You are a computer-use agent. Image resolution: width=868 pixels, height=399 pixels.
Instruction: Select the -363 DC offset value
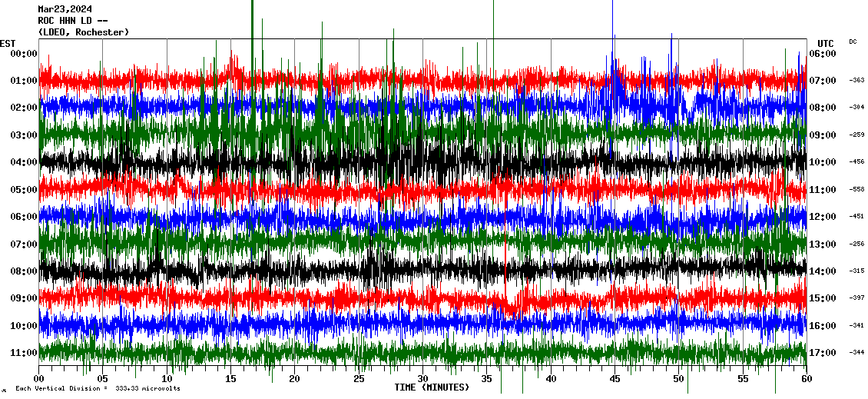tap(856, 80)
